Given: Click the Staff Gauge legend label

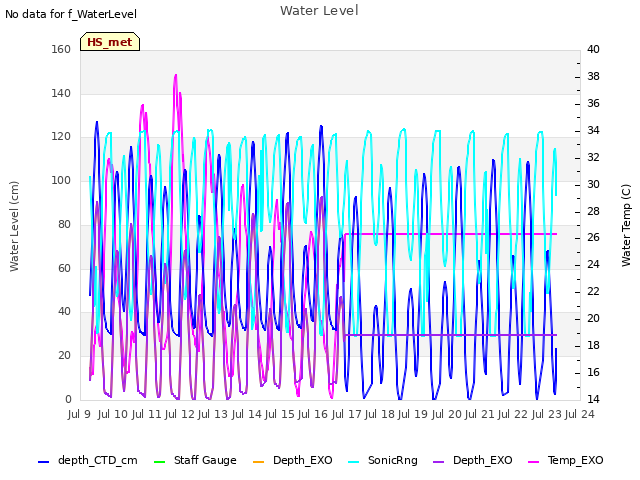Looking at the screenshot, I should (x=205, y=460).
